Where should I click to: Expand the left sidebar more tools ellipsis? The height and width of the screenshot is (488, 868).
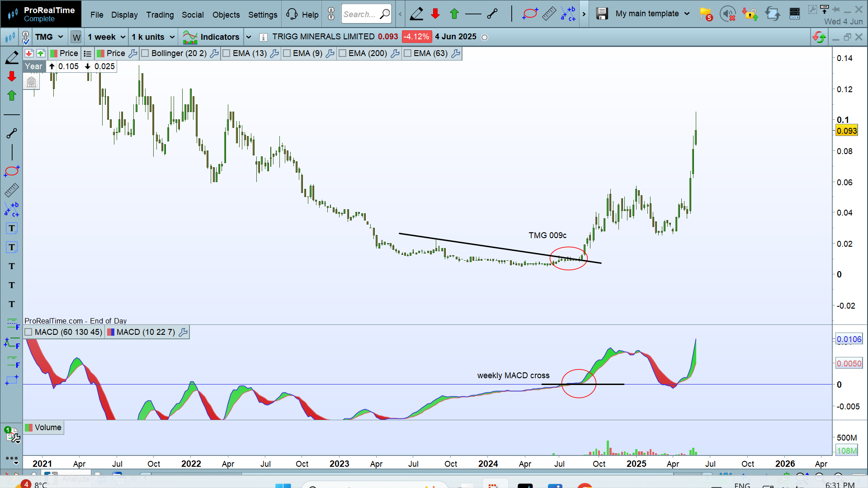tap(12, 459)
